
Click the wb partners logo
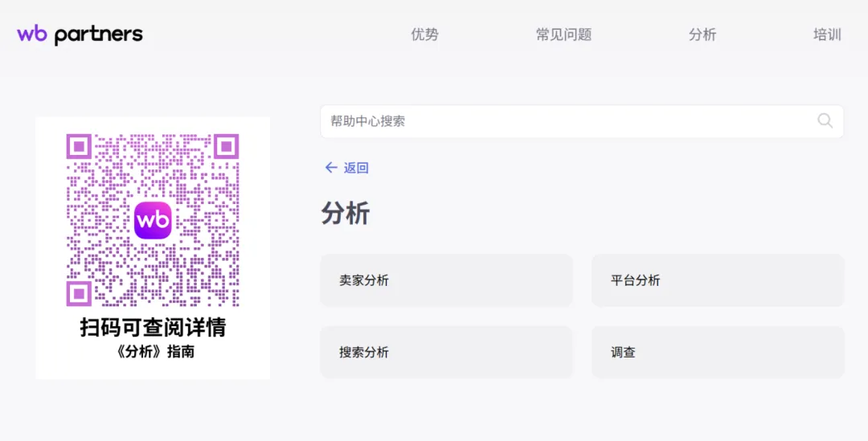click(x=80, y=35)
